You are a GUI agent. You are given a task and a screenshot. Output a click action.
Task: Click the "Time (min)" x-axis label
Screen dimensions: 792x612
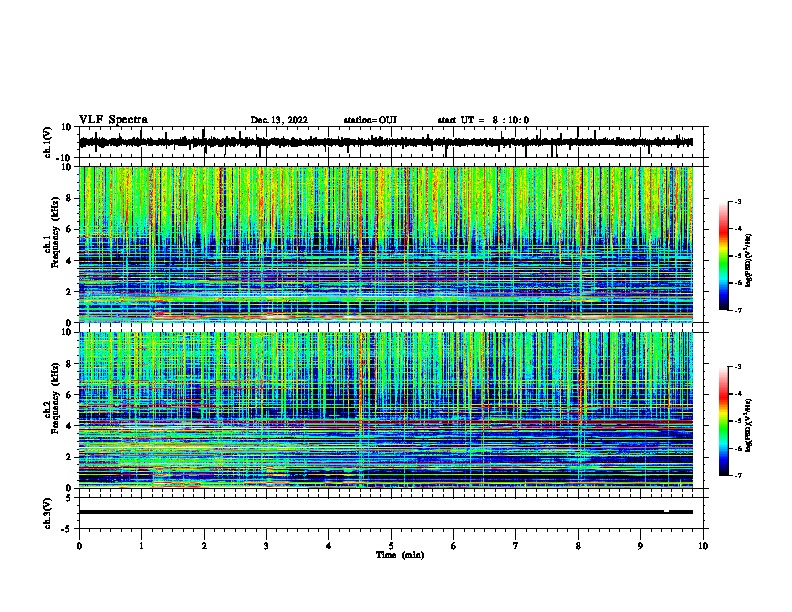coord(400,555)
